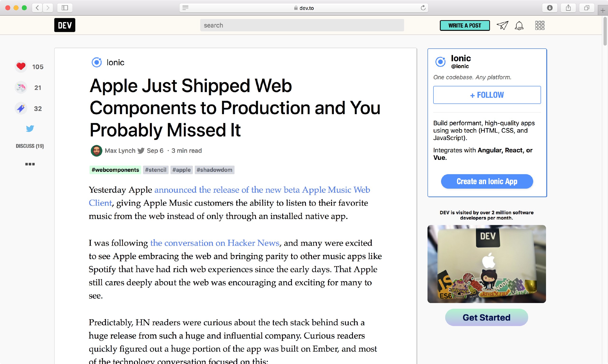Open the conversation on Hacker News link
The height and width of the screenshot is (364, 608).
pyautogui.click(x=215, y=243)
